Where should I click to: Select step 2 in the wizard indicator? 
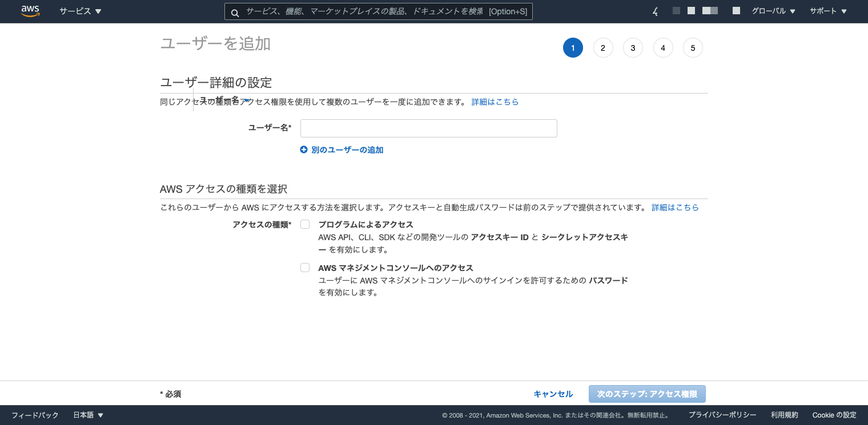(x=603, y=48)
